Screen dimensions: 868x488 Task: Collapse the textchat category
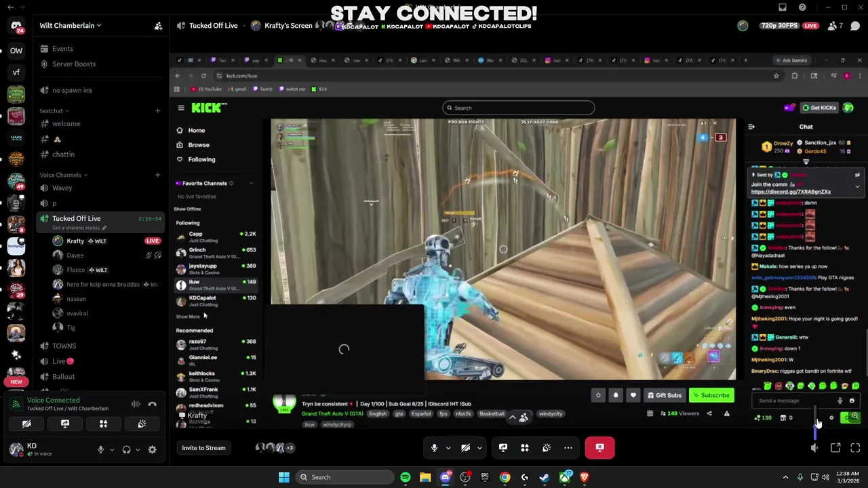54,110
